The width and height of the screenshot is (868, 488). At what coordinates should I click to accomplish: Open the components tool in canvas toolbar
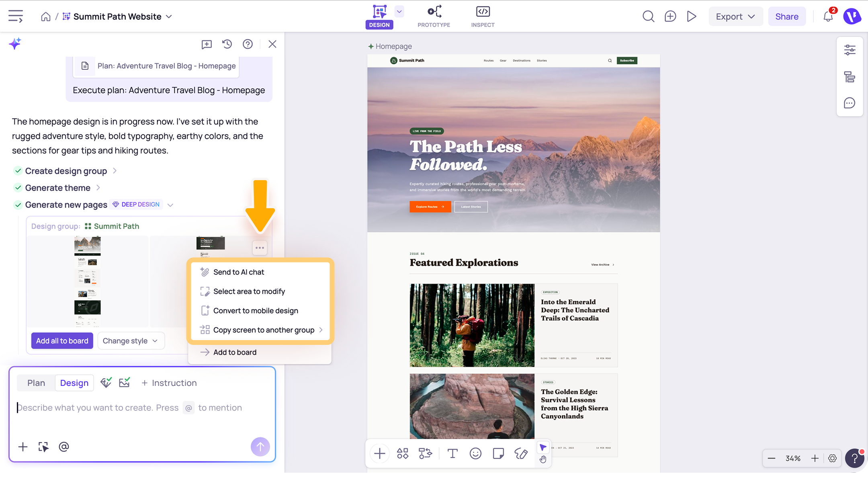click(403, 454)
